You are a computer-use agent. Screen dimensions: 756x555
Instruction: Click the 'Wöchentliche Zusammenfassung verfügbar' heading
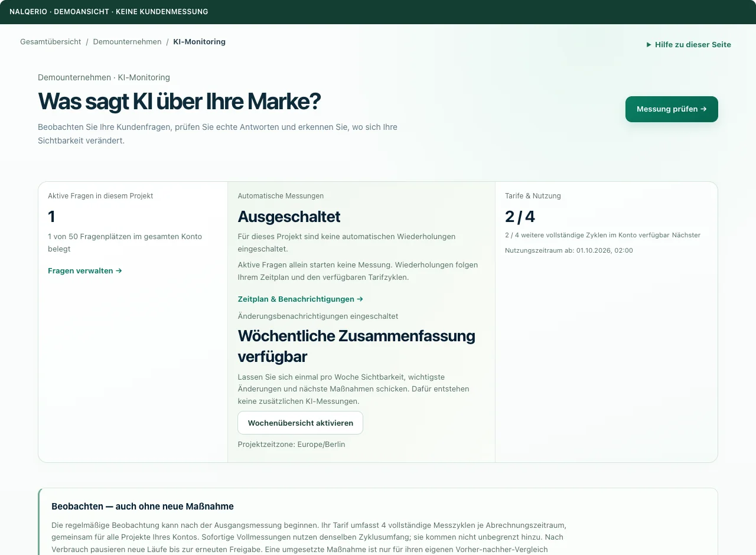[356, 346]
